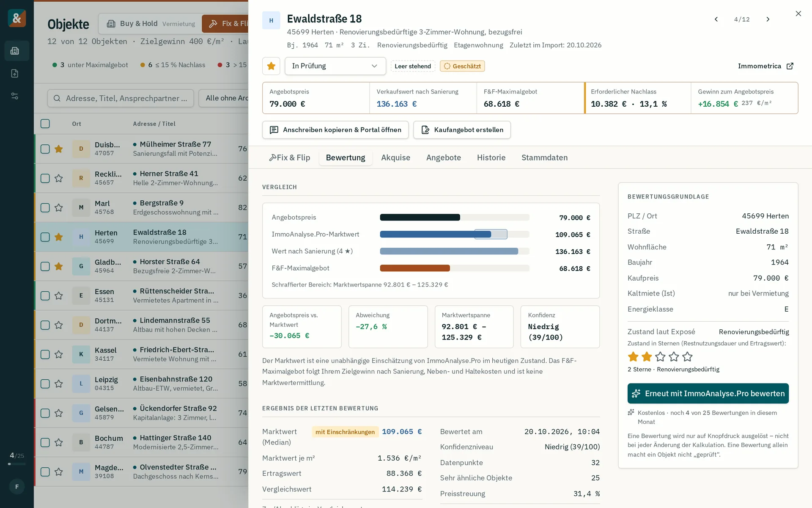The height and width of the screenshot is (508, 812).
Task: Toggle star for Lindemannstraße 55
Action: click(x=59, y=325)
